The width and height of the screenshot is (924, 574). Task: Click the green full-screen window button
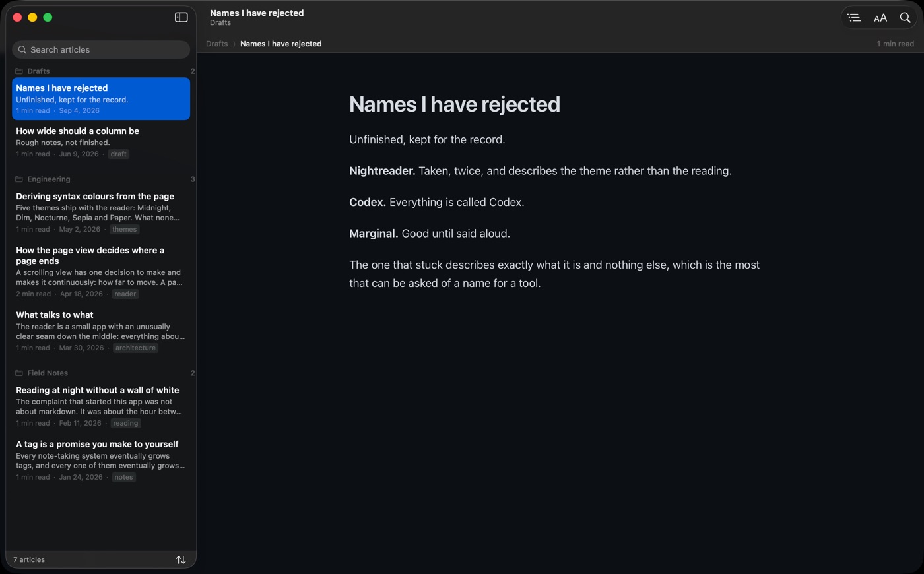coord(48,17)
